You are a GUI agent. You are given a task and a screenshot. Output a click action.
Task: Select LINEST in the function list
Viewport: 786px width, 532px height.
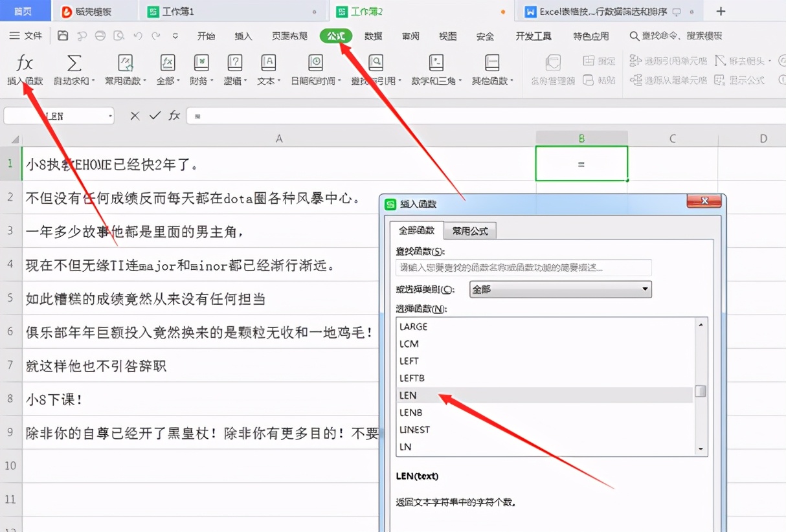click(545, 429)
